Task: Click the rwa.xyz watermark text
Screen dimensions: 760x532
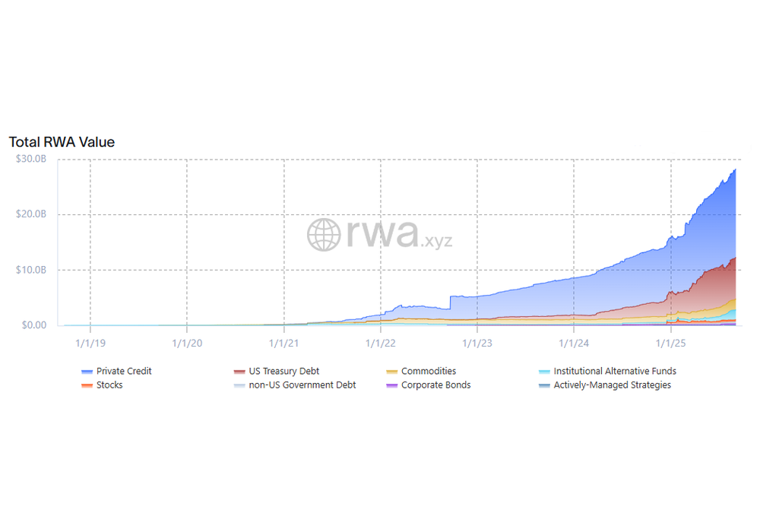Action: tap(400, 234)
